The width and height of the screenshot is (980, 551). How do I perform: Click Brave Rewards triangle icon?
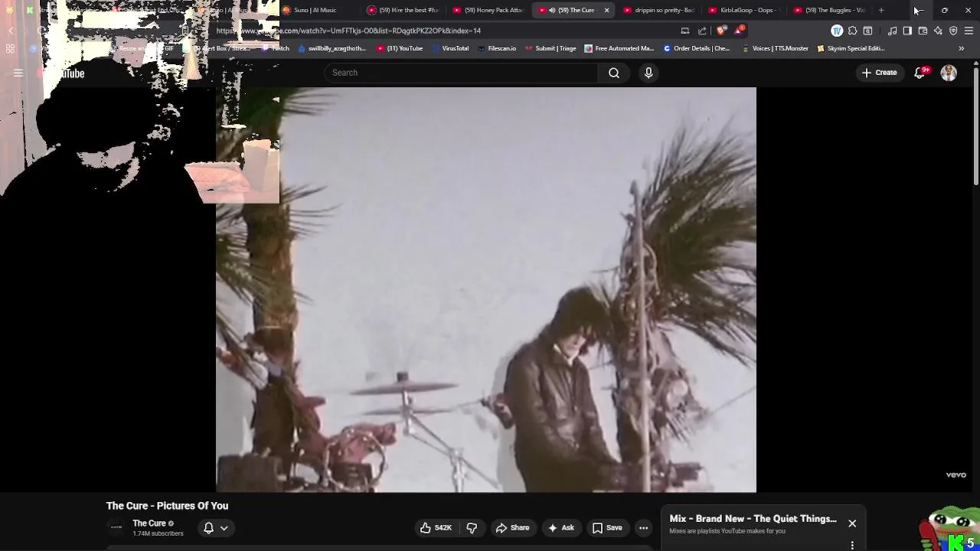point(738,31)
